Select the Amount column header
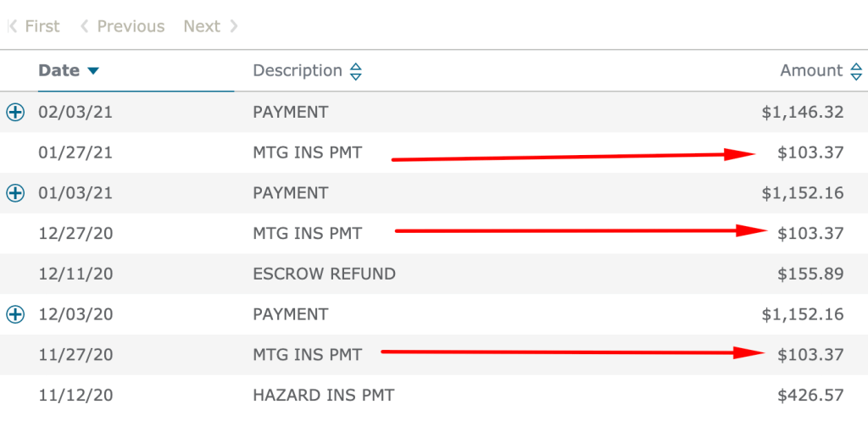 coord(811,71)
